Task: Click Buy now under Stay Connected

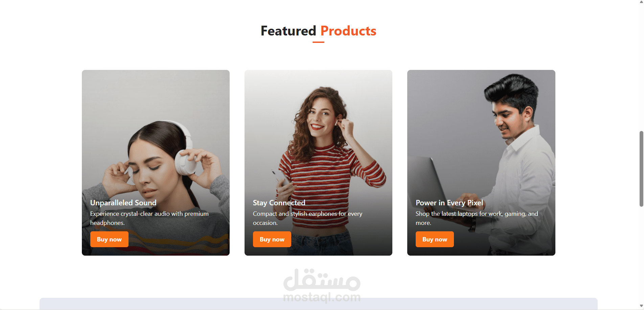Action: click(x=272, y=239)
